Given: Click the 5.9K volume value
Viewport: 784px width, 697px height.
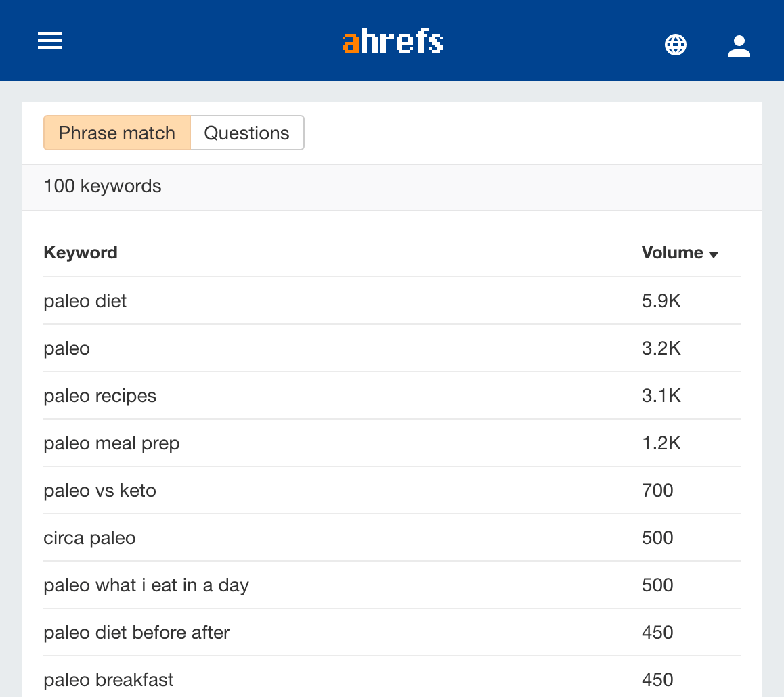Looking at the screenshot, I should pyautogui.click(x=661, y=300).
